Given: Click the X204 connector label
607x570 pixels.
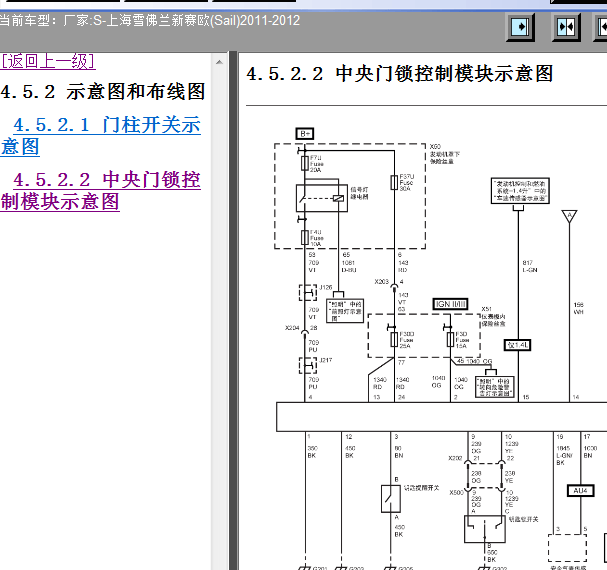Looking at the screenshot, I should click(x=292, y=328).
